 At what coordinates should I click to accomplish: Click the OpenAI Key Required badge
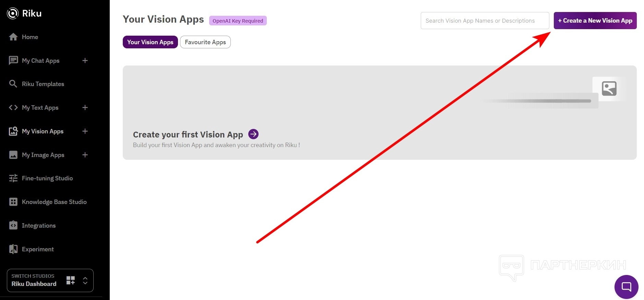238,21
